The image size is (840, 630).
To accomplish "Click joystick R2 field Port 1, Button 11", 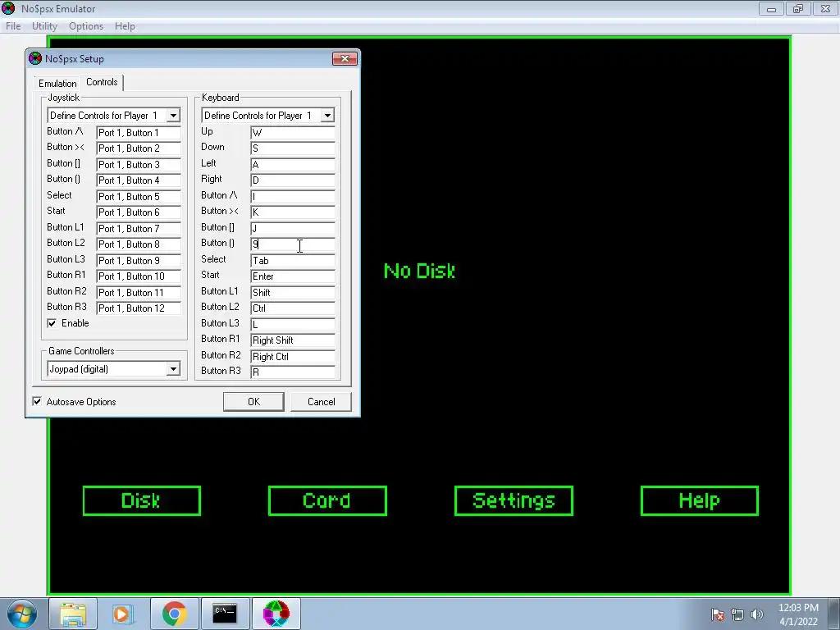I will [138, 293].
